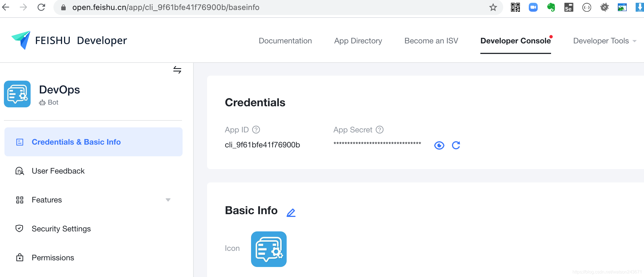644x277 pixels.
Task: Open the App Directory nav link
Action: coord(358,41)
